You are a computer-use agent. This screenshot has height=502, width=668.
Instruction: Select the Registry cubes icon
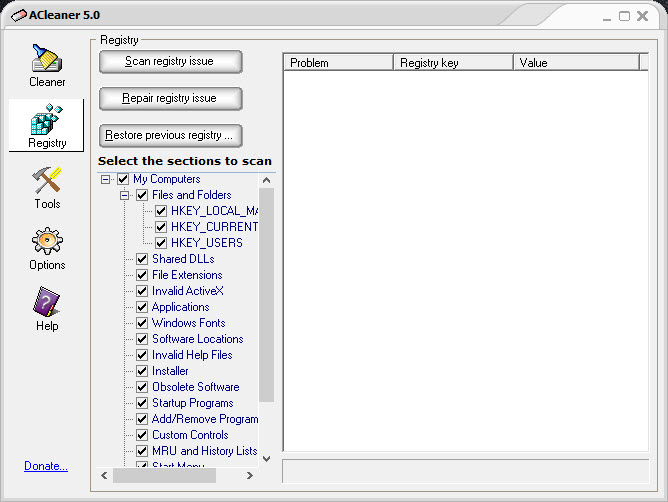coord(47,119)
